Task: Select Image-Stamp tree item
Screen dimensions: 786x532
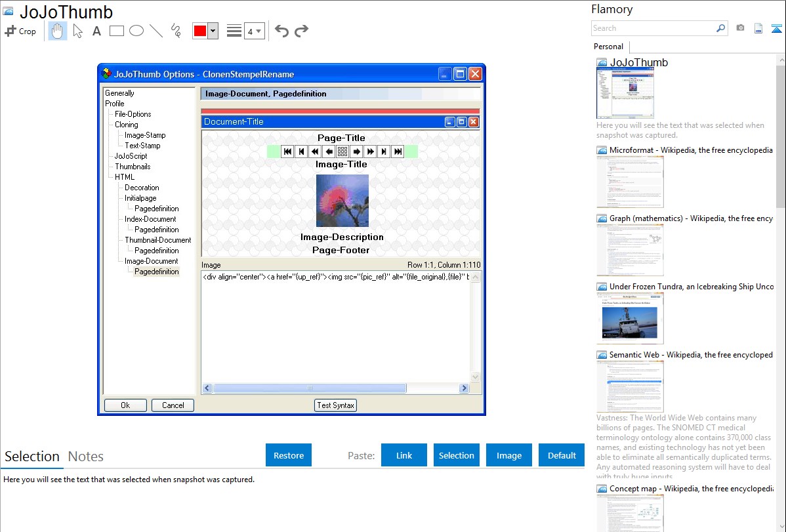Action: click(x=145, y=135)
